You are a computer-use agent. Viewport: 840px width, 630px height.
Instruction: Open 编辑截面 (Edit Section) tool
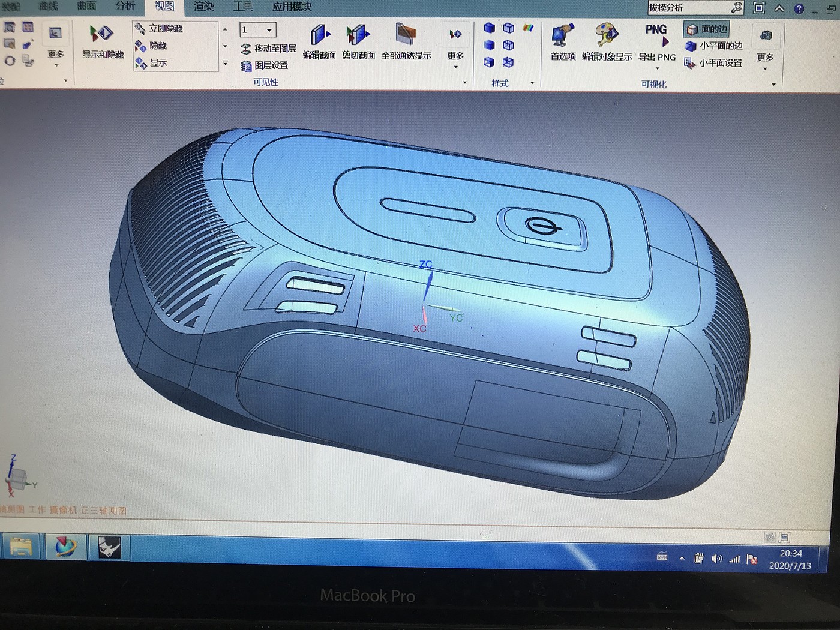319,42
